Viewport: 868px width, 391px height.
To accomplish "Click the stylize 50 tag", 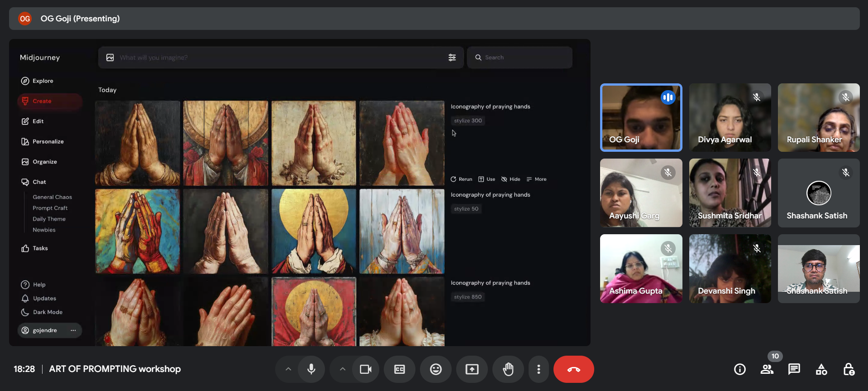I will pyautogui.click(x=466, y=209).
